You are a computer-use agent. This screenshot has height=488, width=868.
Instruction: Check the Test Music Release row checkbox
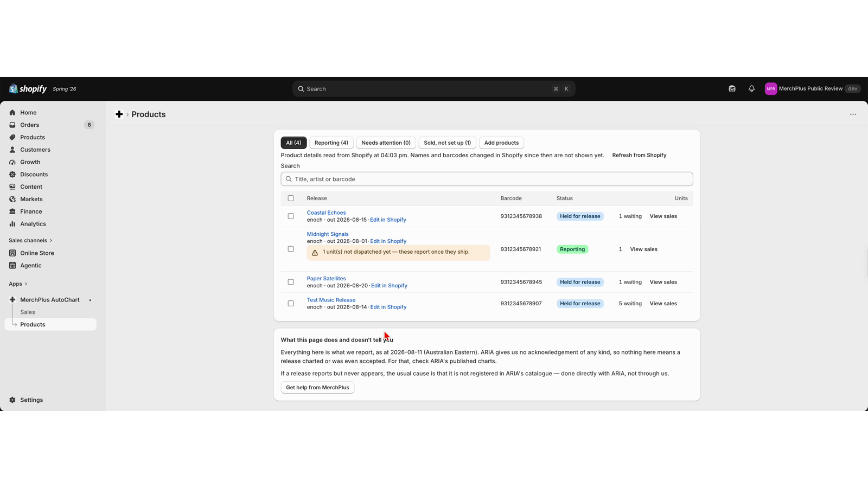coord(291,304)
